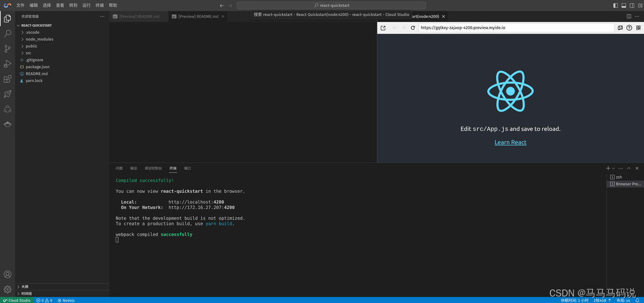Click the device toggle icon in preview bar
Image resolution: width=644 pixels, height=303 pixels.
point(620,28)
